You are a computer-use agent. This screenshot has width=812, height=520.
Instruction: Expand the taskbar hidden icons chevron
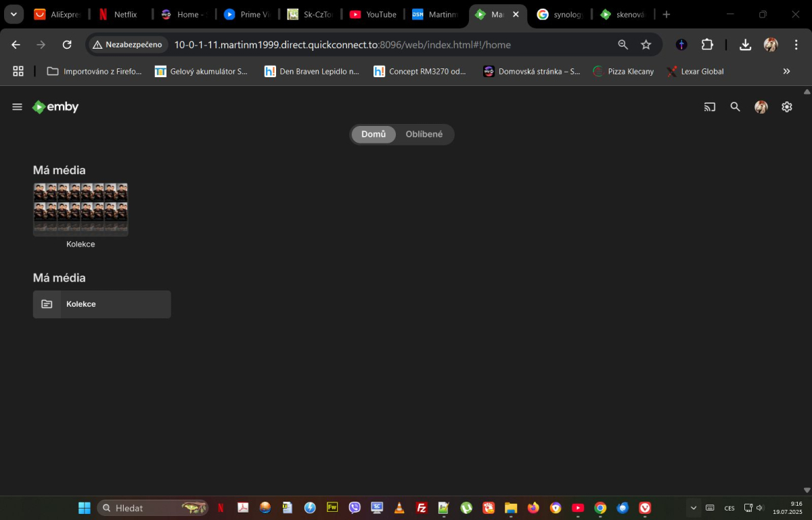[693, 507]
